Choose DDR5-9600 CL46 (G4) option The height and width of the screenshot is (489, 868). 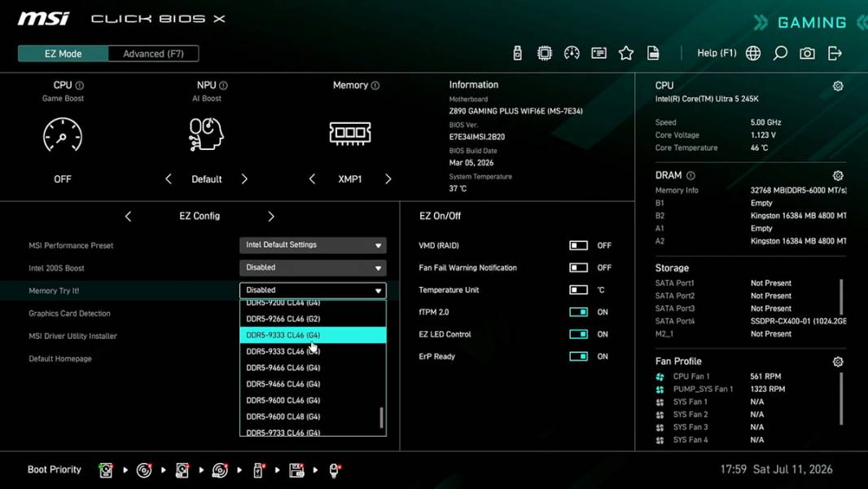[x=313, y=400]
